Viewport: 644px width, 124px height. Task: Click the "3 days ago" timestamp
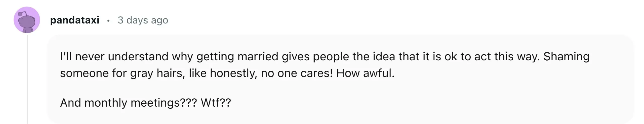click(x=143, y=20)
